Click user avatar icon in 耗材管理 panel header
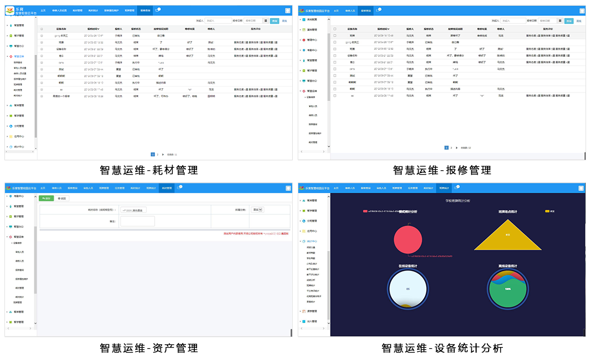Screen dimensions: 591x364 pos(288,10)
